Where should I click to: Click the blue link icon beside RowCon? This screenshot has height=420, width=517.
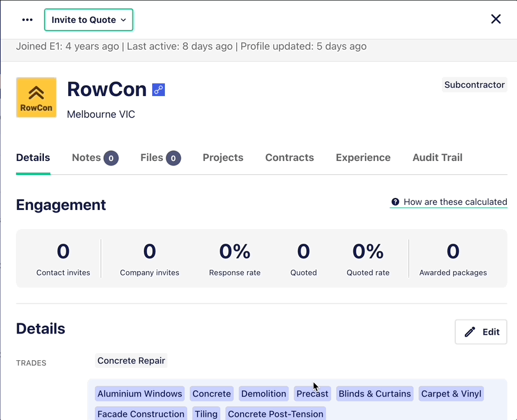pos(159,90)
